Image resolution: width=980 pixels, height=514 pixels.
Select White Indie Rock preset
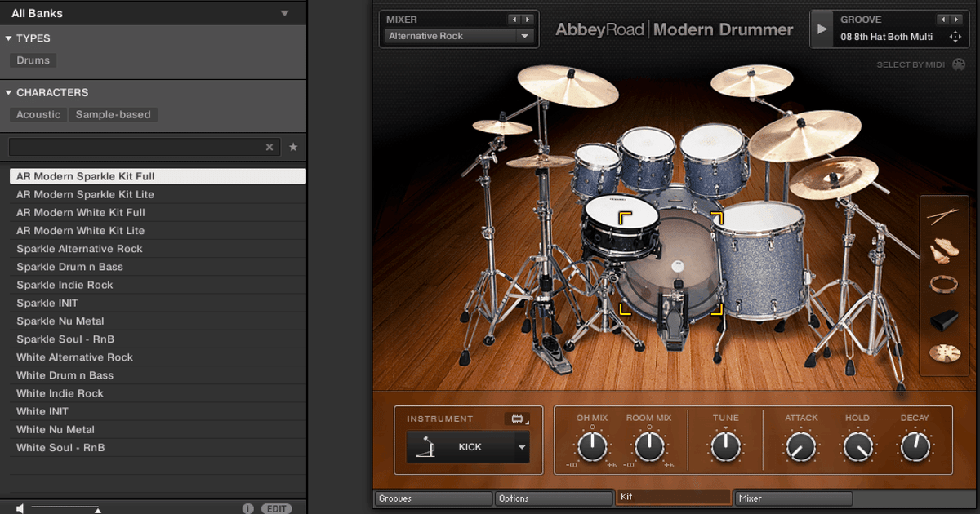[x=158, y=393]
